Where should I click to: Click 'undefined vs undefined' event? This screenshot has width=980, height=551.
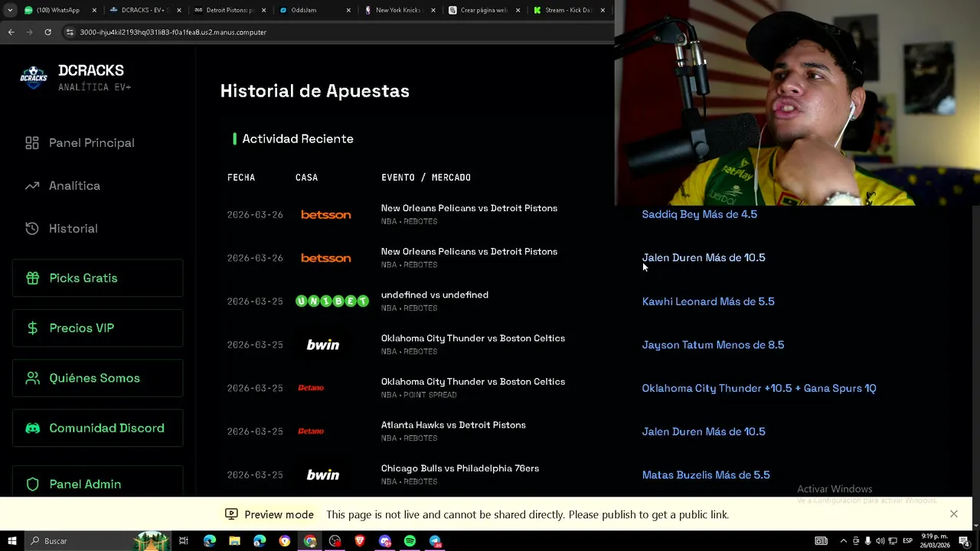pos(435,295)
